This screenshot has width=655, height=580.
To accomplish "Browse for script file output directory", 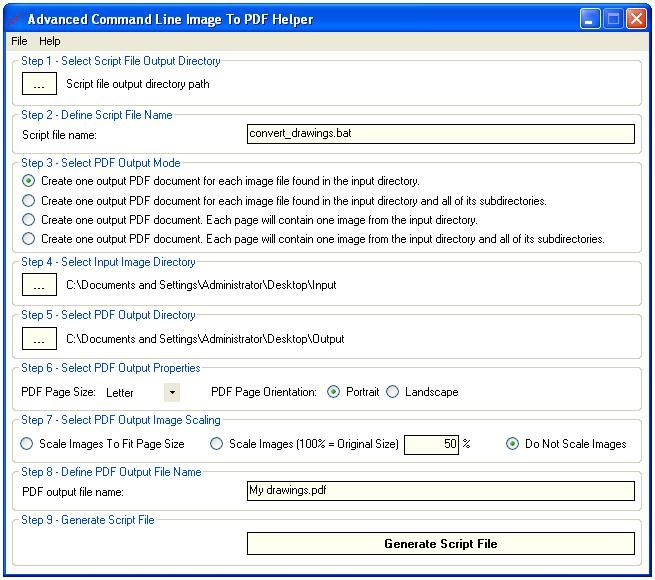I will [39, 84].
